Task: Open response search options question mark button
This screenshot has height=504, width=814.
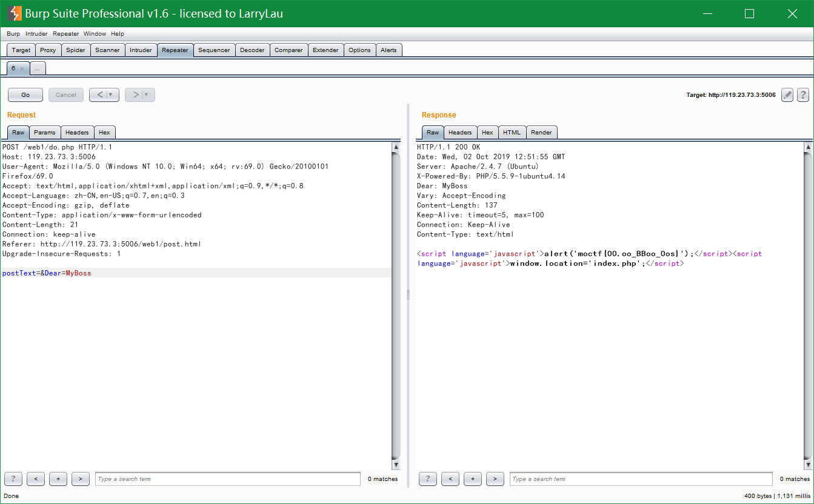Action: coord(428,479)
